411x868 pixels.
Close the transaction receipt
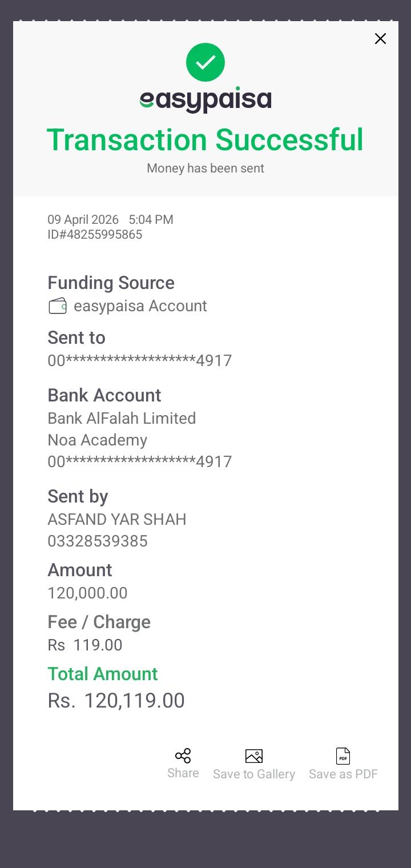(380, 39)
